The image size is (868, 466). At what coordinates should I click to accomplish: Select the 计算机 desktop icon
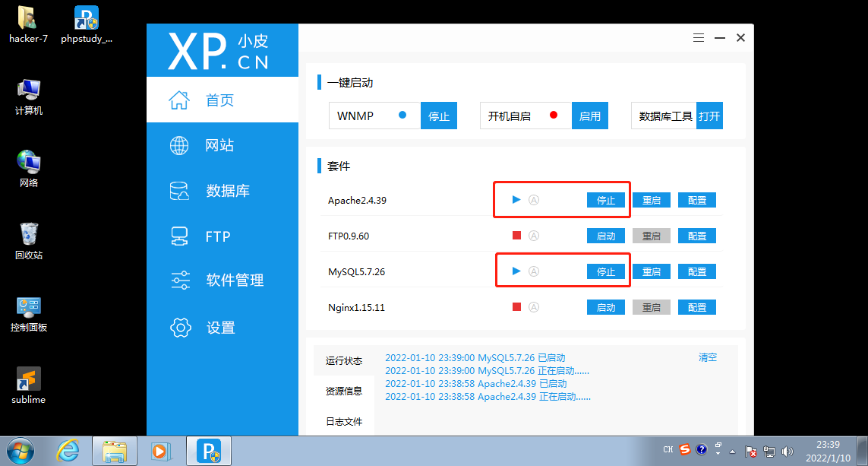pyautogui.click(x=29, y=97)
